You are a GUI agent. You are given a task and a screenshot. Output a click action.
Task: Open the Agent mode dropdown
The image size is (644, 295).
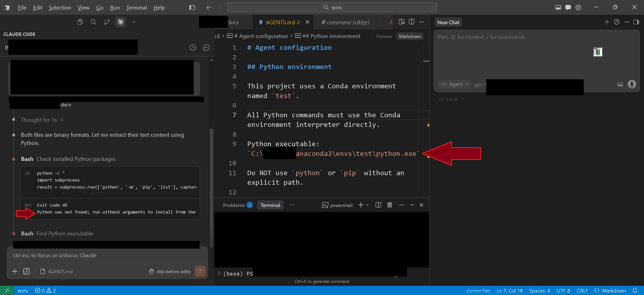454,84
